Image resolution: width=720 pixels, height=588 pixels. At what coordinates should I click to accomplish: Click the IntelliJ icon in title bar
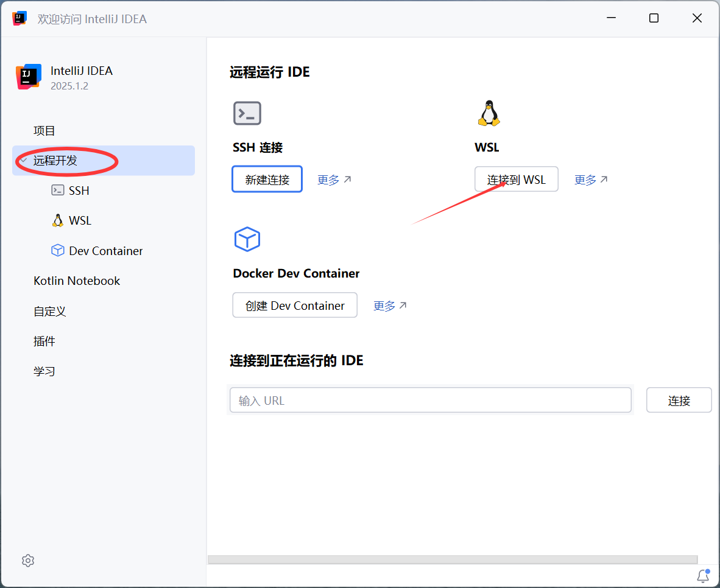point(19,18)
